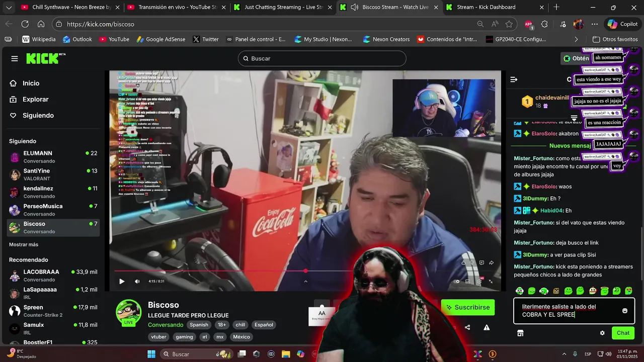Mute the embedded video volume
The width and height of the screenshot is (644, 362).
click(x=137, y=281)
